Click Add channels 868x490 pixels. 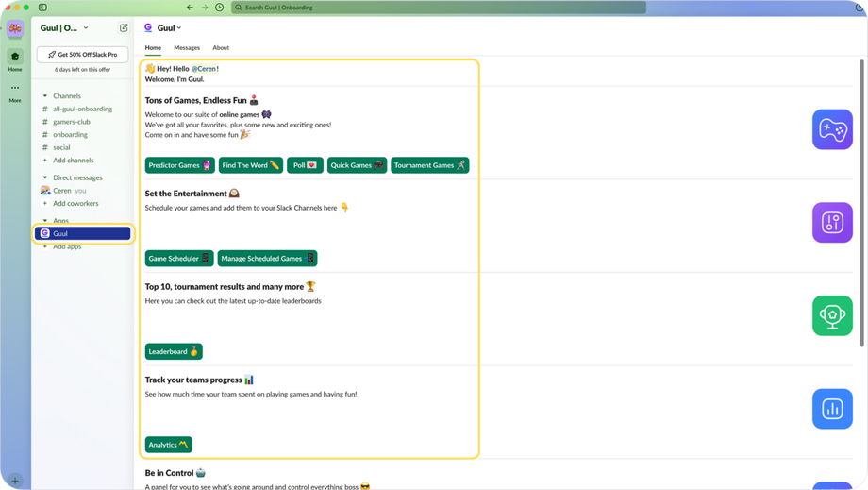click(74, 161)
